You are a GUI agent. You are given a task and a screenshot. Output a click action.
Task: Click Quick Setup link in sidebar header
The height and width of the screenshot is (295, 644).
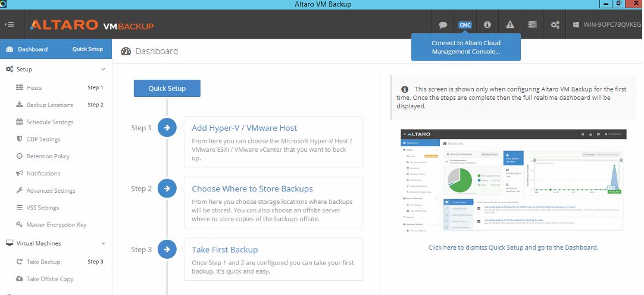[87, 49]
